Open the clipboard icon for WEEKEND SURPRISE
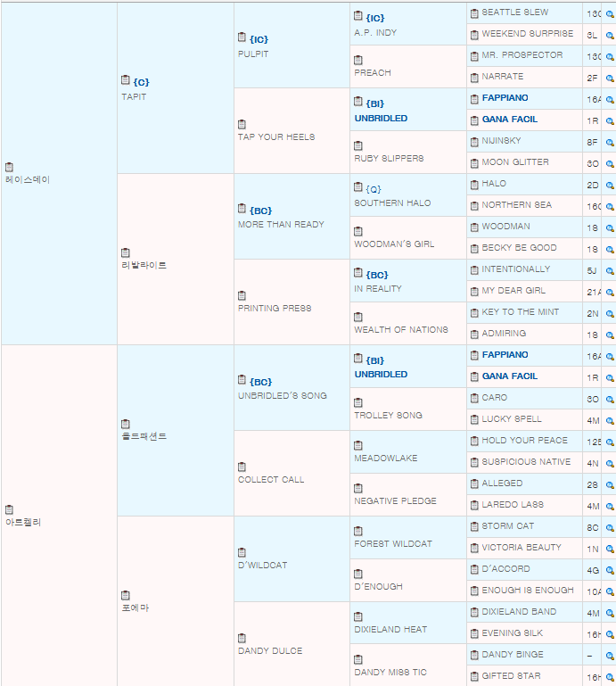The image size is (616, 686). tap(474, 35)
